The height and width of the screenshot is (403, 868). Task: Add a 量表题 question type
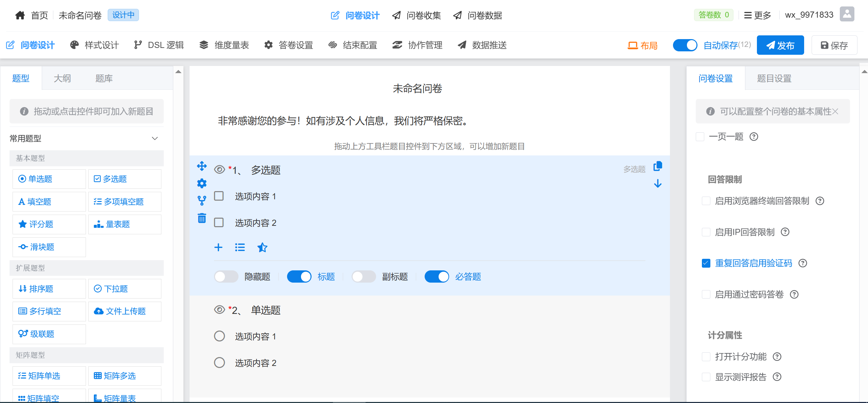(125, 224)
